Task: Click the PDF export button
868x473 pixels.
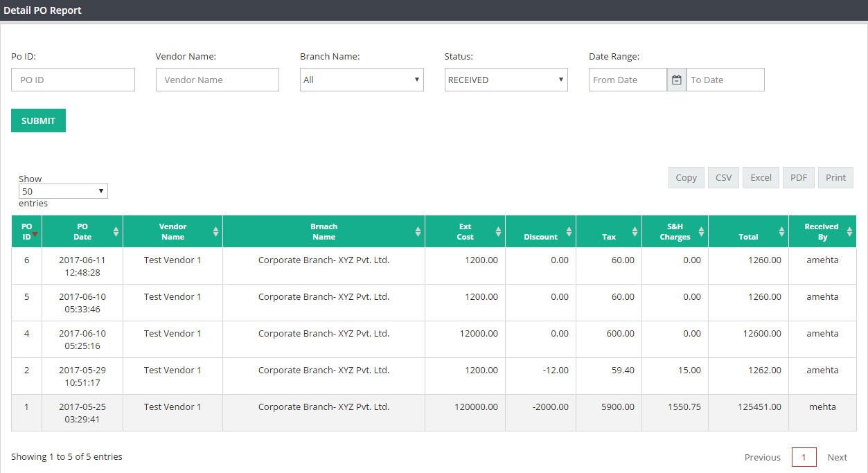Action: click(x=799, y=177)
